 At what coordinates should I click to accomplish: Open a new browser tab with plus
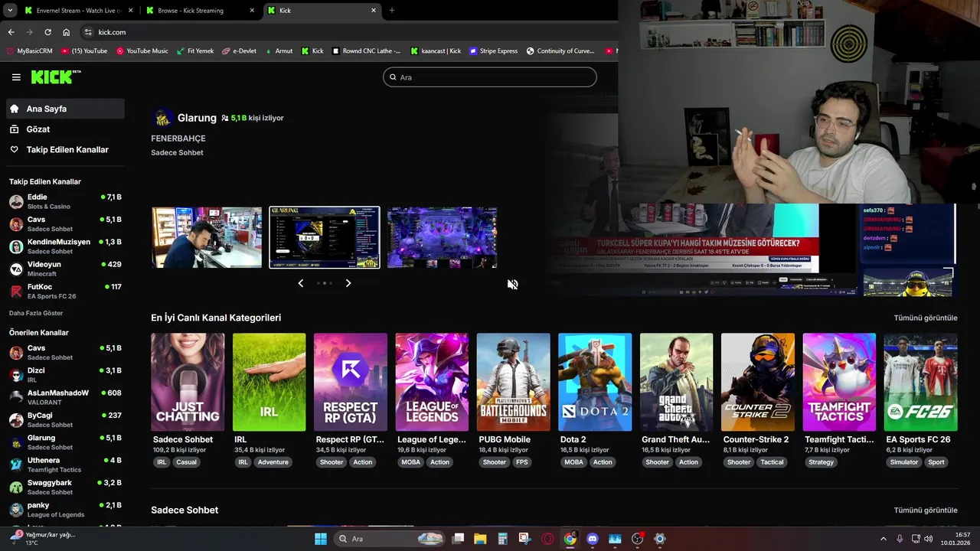point(392,11)
